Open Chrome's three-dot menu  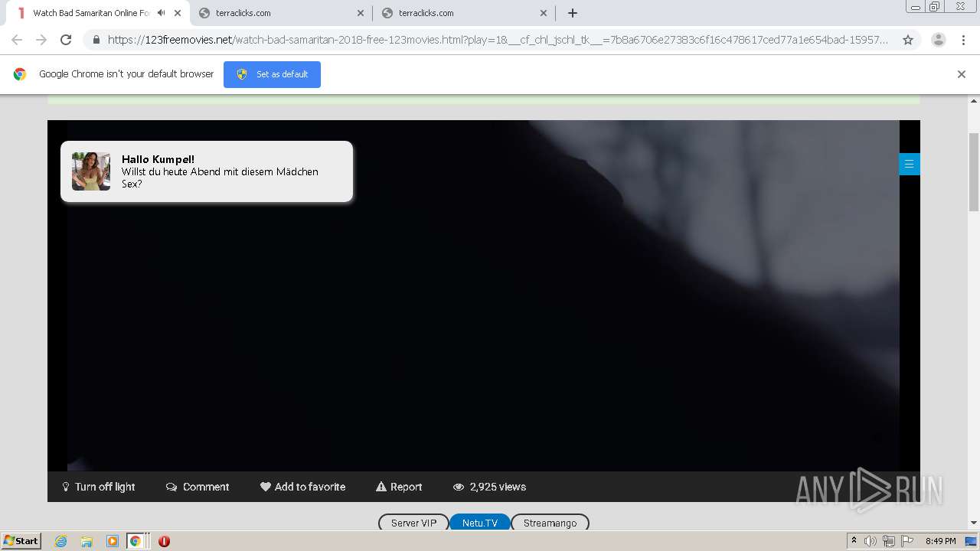[964, 40]
